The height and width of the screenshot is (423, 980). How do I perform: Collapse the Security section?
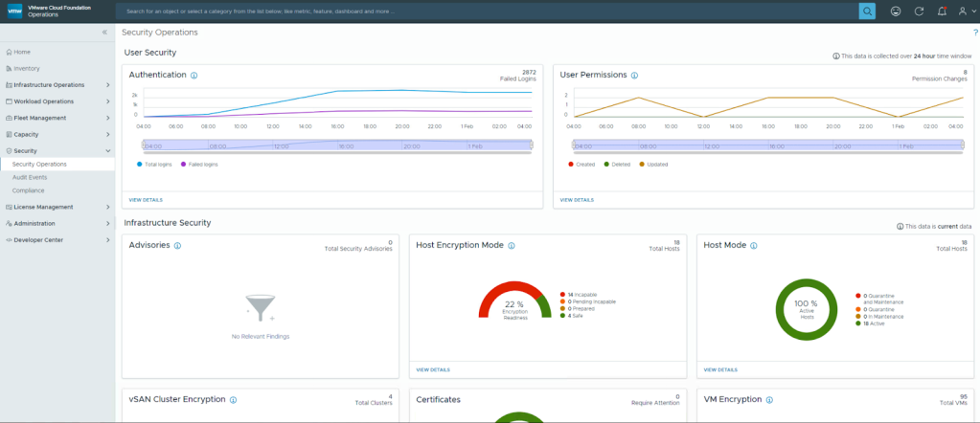pos(107,151)
